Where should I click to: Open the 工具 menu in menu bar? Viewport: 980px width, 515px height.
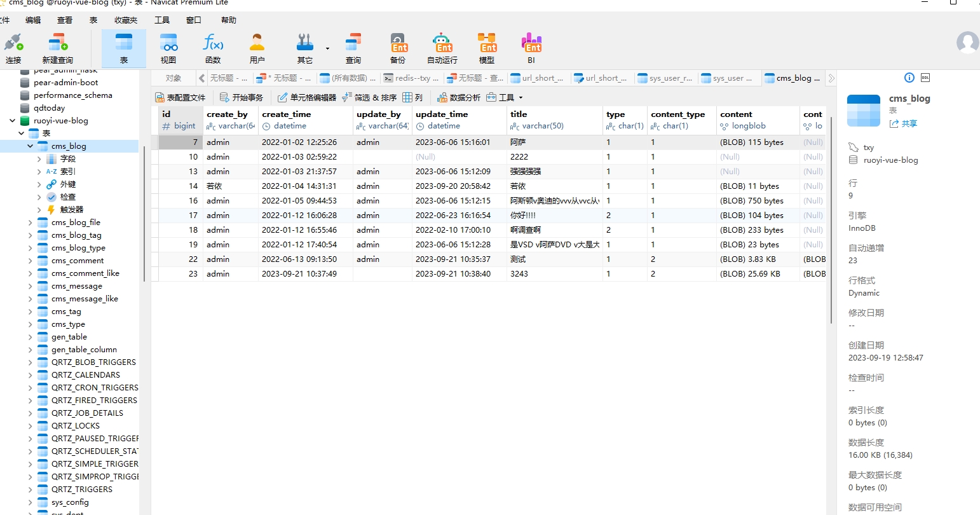coord(162,20)
